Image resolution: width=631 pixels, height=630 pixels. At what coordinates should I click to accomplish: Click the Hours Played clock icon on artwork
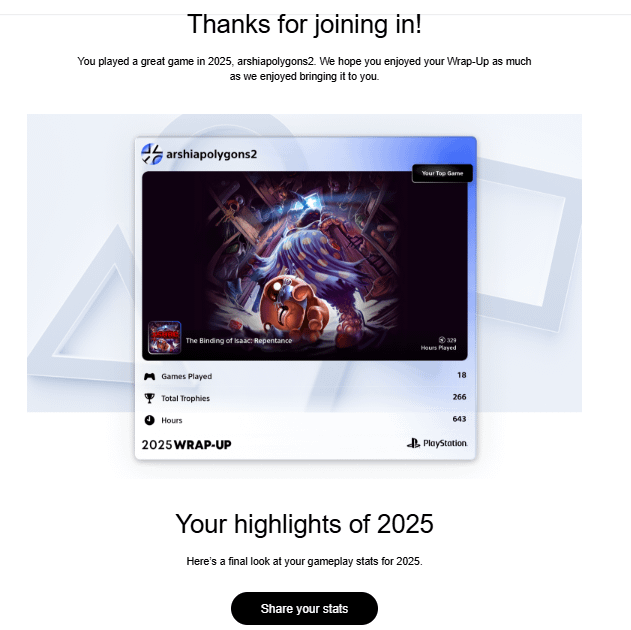[442, 340]
